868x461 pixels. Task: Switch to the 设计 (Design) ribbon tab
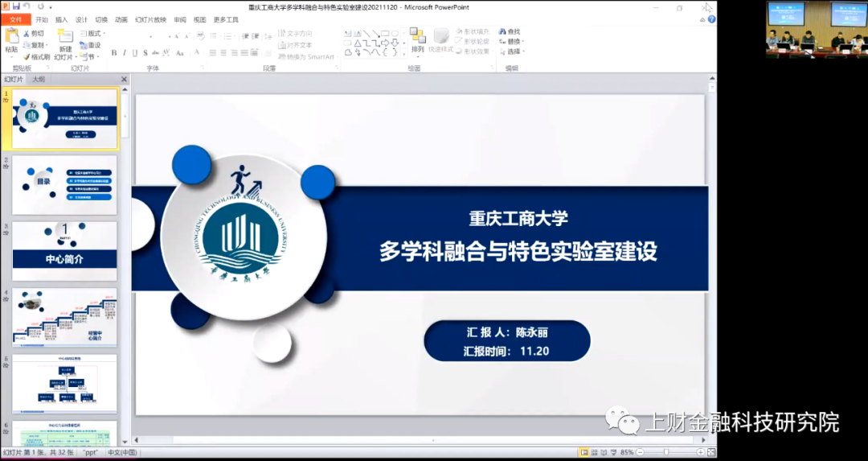pos(81,19)
